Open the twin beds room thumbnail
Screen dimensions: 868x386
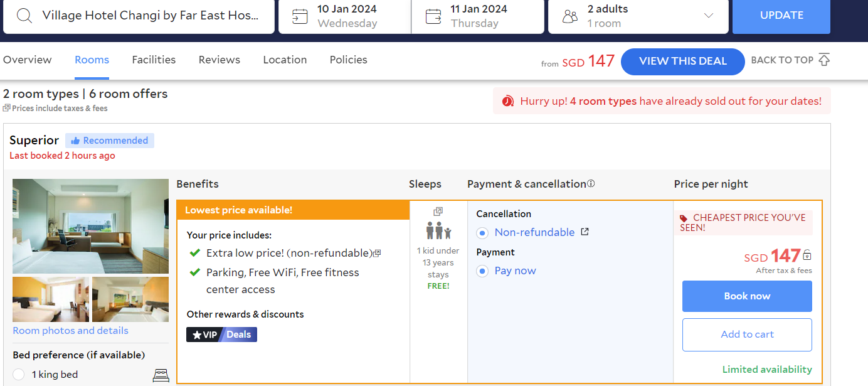(51, 299)
